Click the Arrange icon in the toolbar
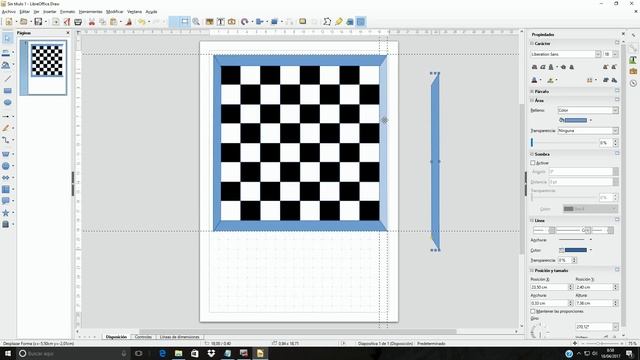This screenshot has width=640, height=360. pyautogui.click(x=274, y=22)
